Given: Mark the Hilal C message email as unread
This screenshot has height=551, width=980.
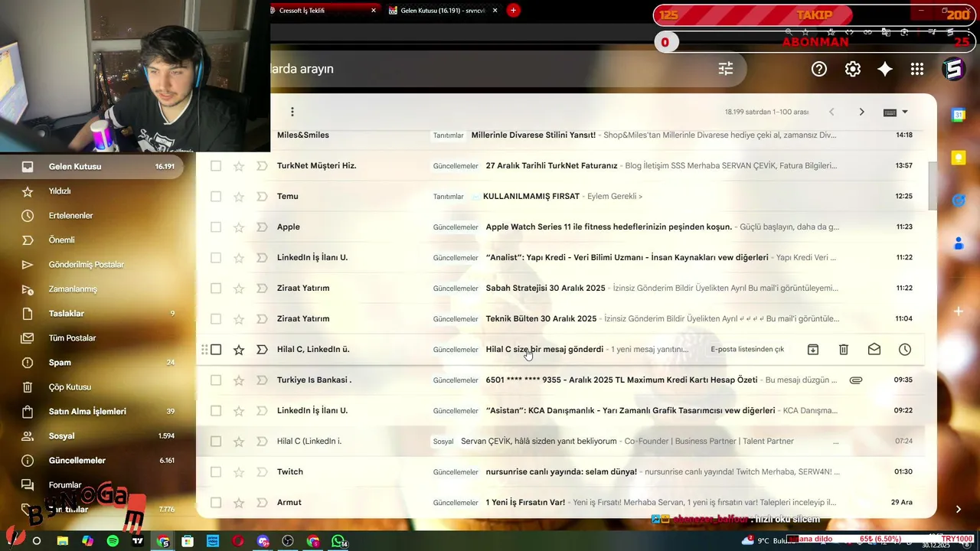Looking at the screenshot, I should (x=874, y=350).
